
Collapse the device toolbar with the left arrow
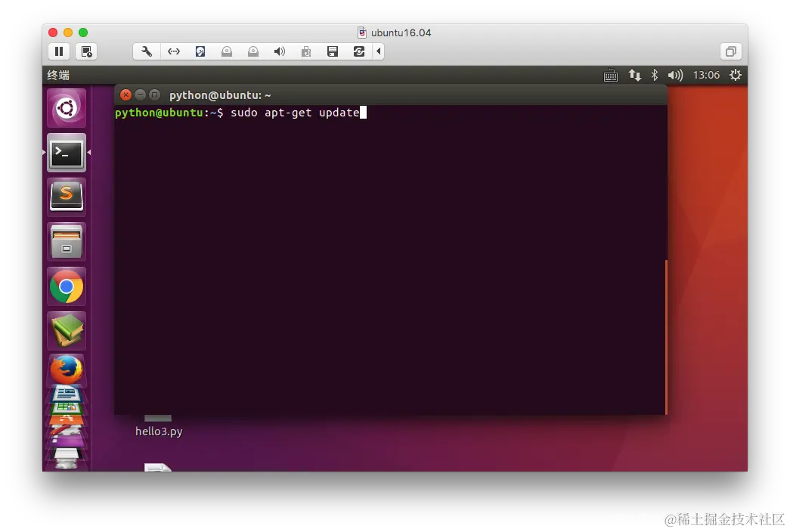coord(379,51)
